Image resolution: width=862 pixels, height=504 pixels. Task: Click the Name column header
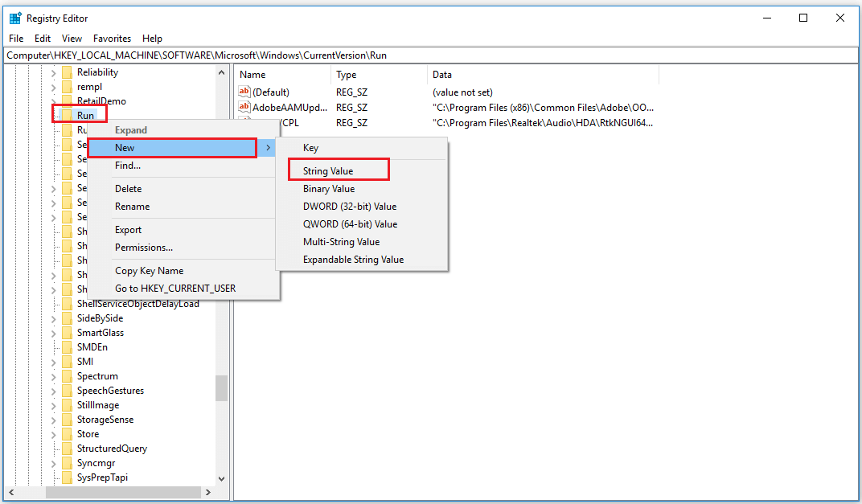[282, 74]
